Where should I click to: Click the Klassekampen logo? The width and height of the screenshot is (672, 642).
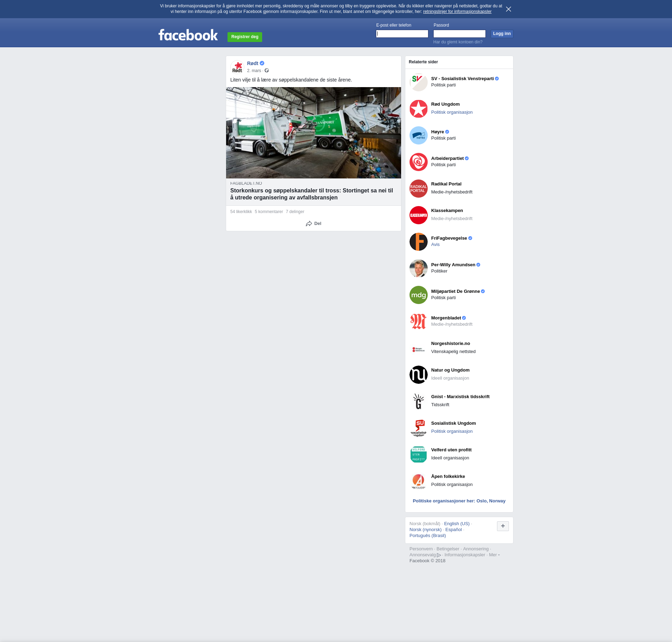[419, 215]
